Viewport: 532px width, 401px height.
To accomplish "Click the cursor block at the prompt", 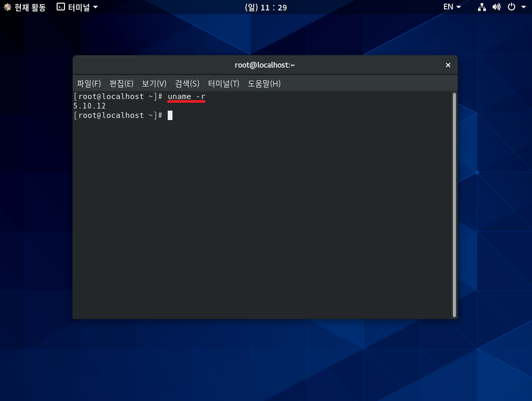I will (170, 115).
